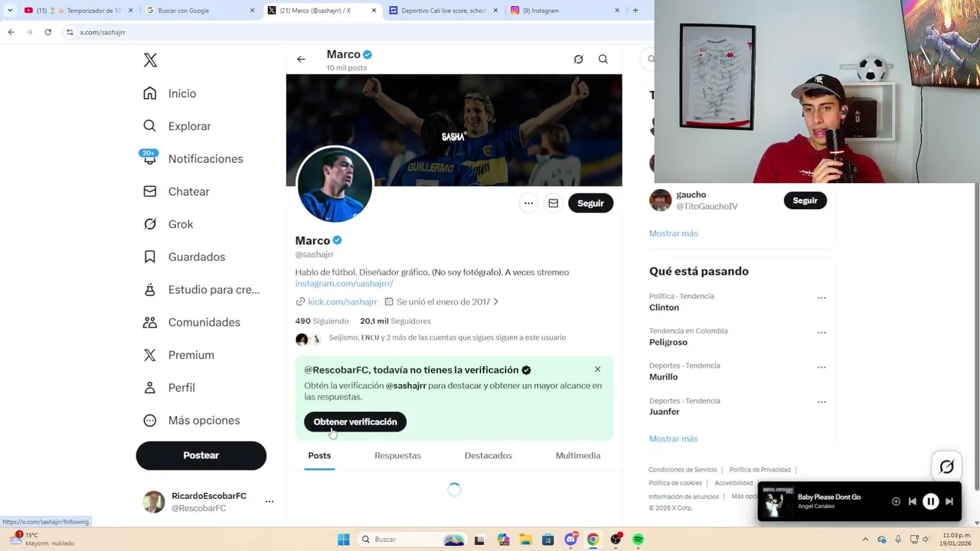The height and width of the screenshot is (551, 980).
Task: Click Grok icon in profile header
Action: point(579,59)
